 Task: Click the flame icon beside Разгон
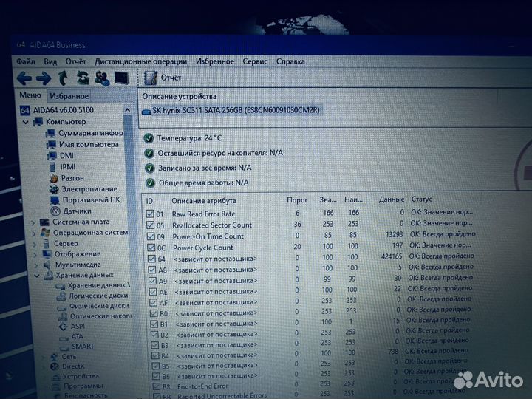tap(54, 178)
